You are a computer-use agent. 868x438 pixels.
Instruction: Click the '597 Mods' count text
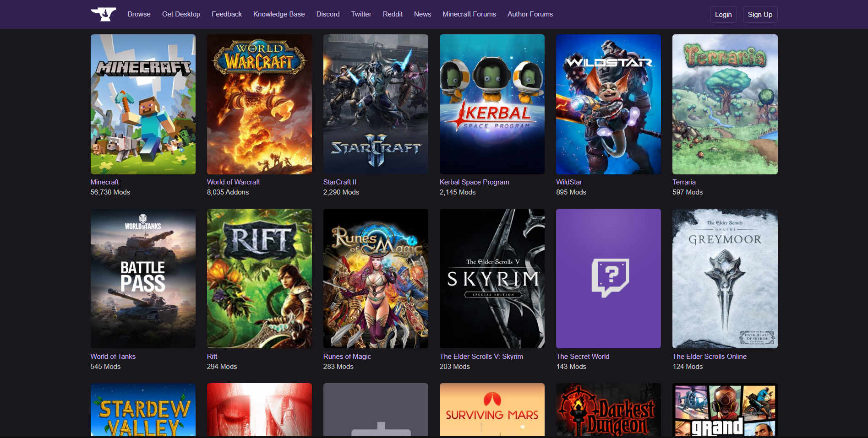[x=688, y=192]
